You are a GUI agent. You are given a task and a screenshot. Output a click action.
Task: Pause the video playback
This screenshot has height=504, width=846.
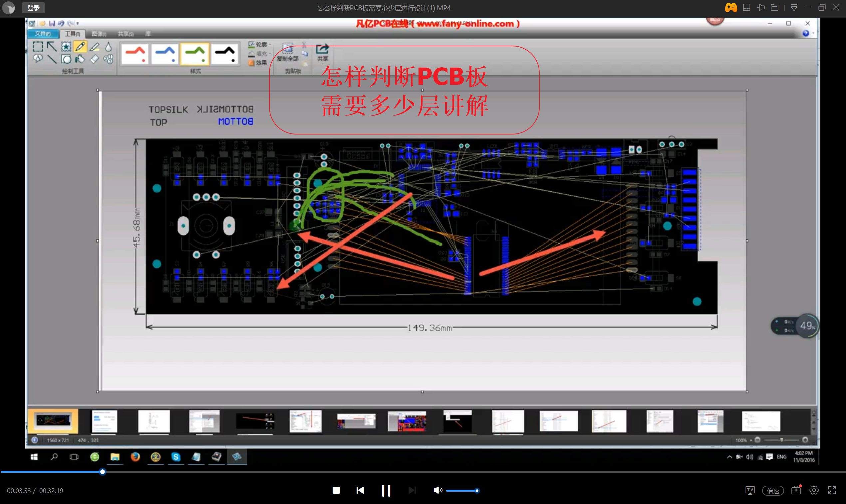pyautogui.click(x=386, y=490)
